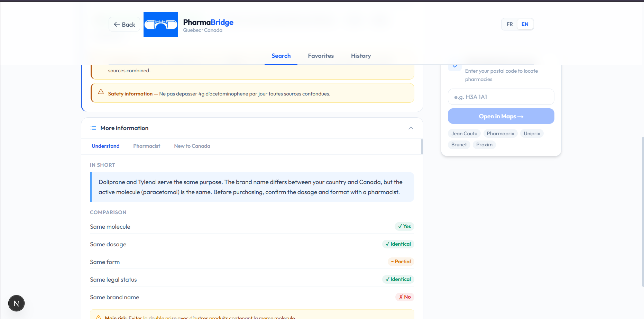The width and height of the screenshot is (644, 319).
Task: Collapse the More information section
Action: pyautogui.click(x=411, y=128)
